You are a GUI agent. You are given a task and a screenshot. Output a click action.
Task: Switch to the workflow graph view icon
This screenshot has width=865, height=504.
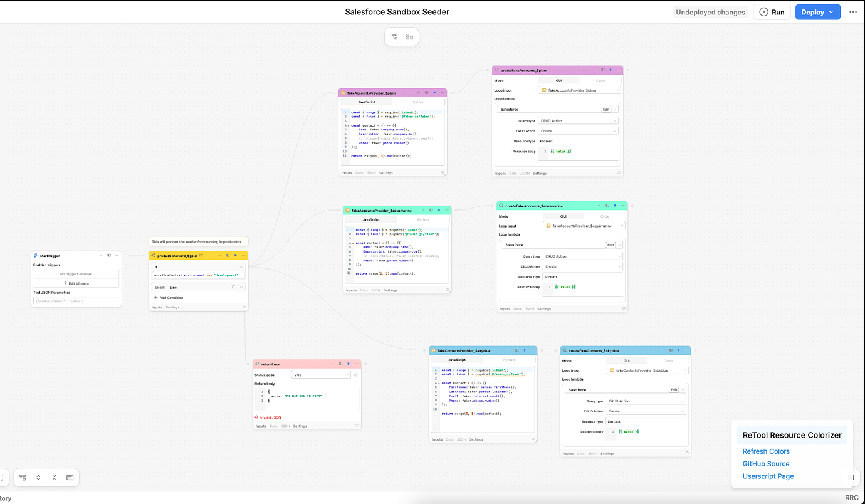point(394,37)
